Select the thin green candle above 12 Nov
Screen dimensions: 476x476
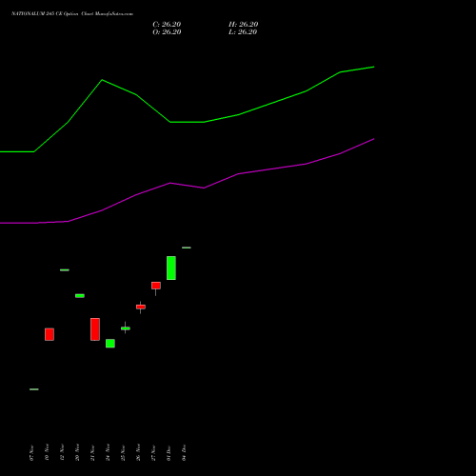tap(65, 270)
